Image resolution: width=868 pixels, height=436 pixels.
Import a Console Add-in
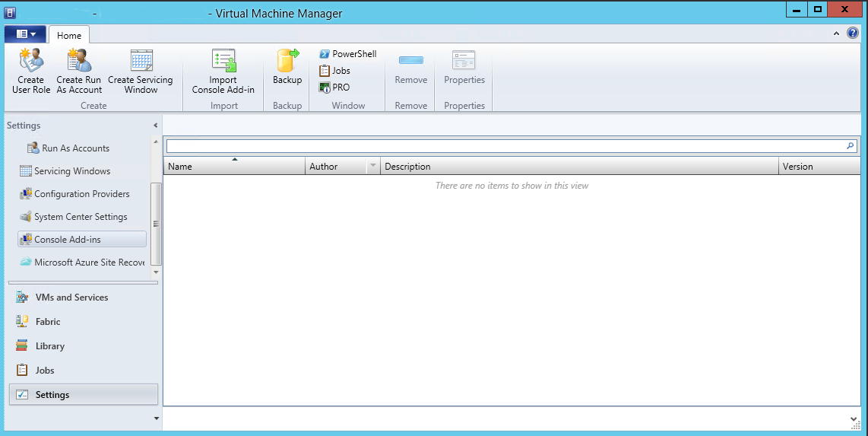(223, 71)
